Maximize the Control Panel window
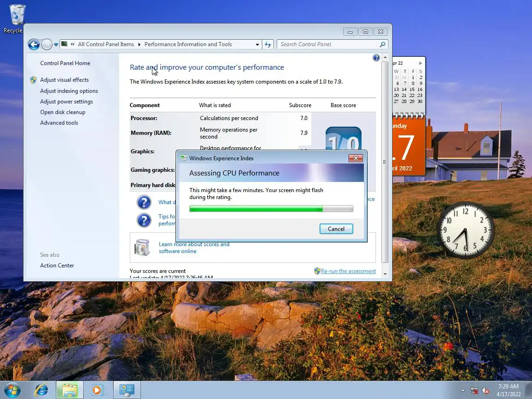This screenshot has width=532, height=399. 365,31
